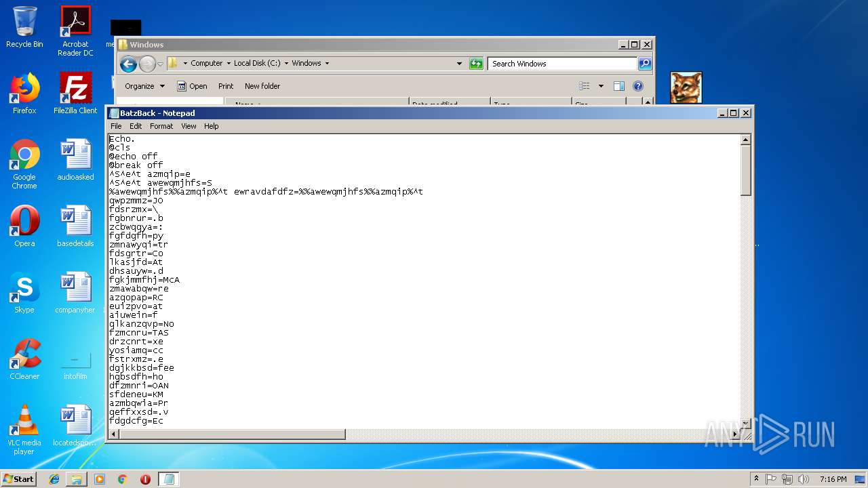Open the companyher Word document
This screenshot has height=488, width=868.
(75, 293)
